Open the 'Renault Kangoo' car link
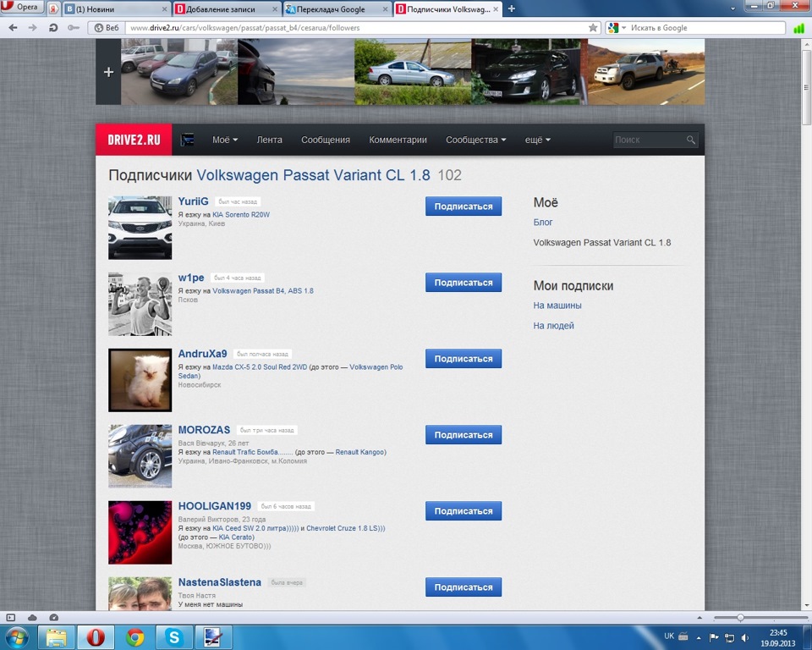The width and height of the screenshot is (812, 650). click(359, 452)
